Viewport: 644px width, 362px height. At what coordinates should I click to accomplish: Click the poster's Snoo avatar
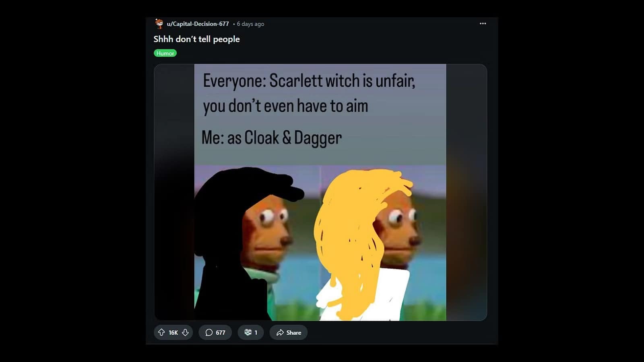(x=159, y=24)
